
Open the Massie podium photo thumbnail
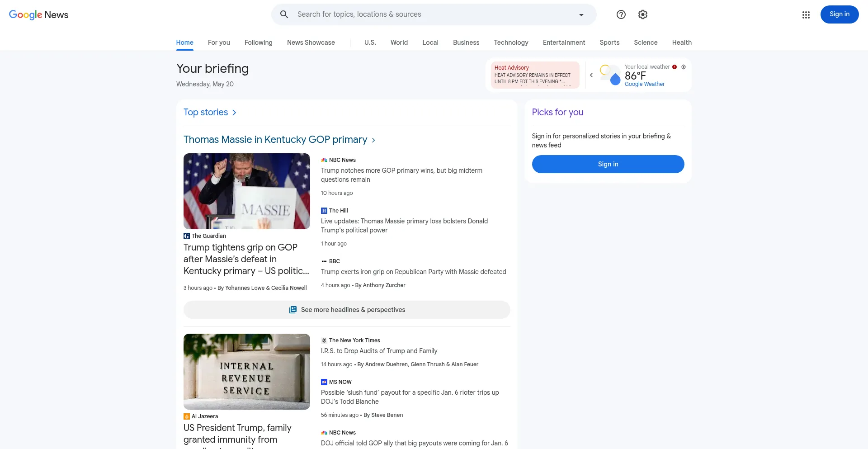[x=247, y=191]
